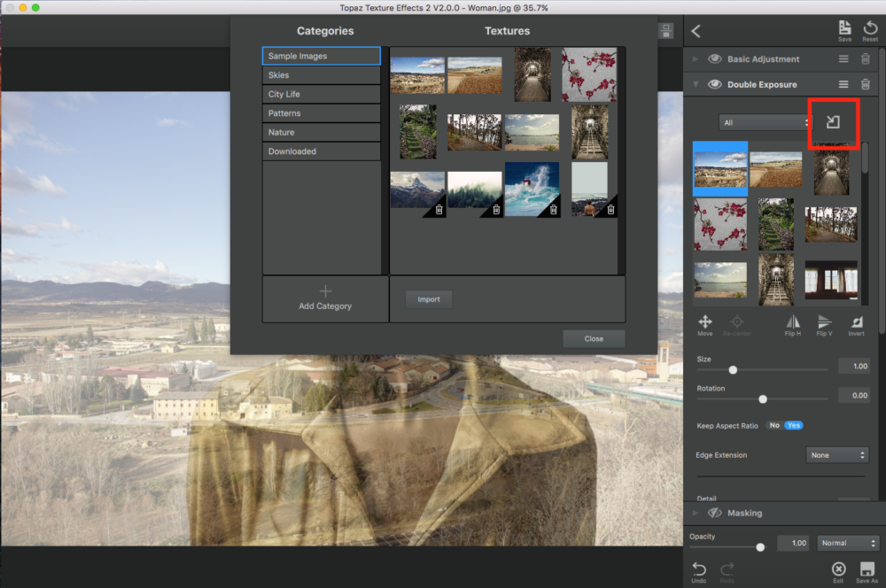Select the stone stairs texture in dialog
886x588 pixels.
417,132
